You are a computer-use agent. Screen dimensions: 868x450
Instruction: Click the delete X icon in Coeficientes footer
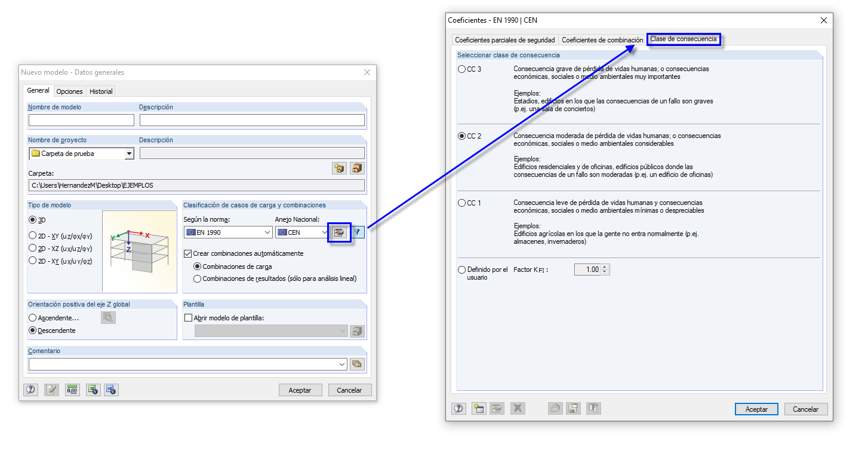point(518,409)
